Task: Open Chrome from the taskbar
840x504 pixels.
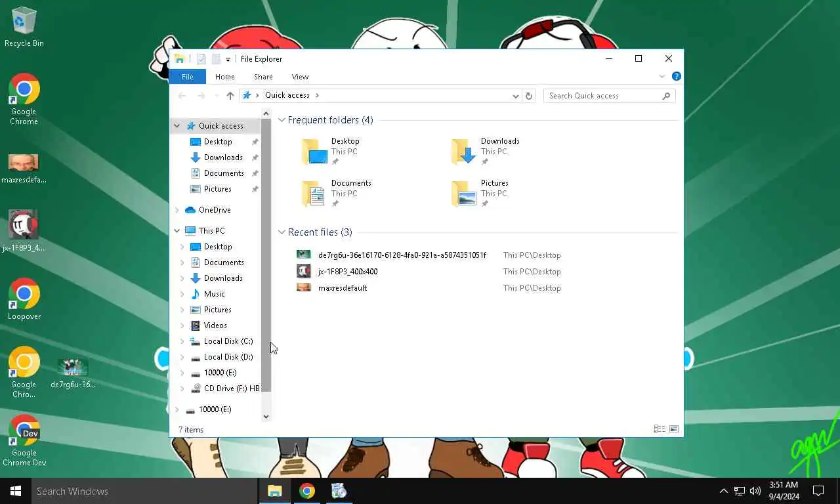Action: 307,491
